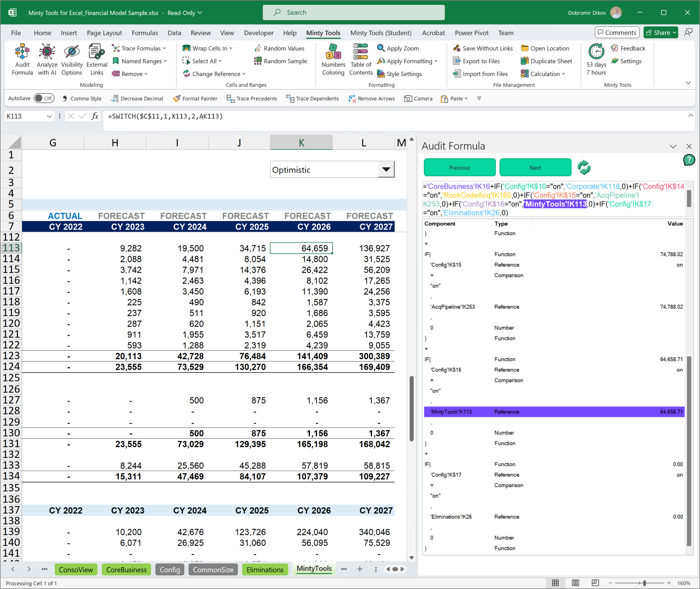Click the Share button
Viewport: 700px width, 589px height.
660,32
